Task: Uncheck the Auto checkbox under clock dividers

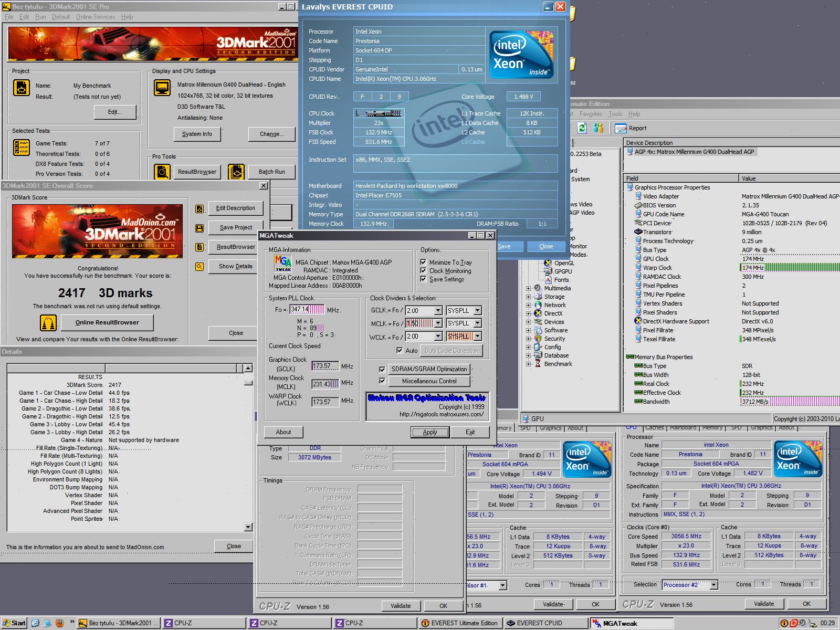Action: point(400,350)
